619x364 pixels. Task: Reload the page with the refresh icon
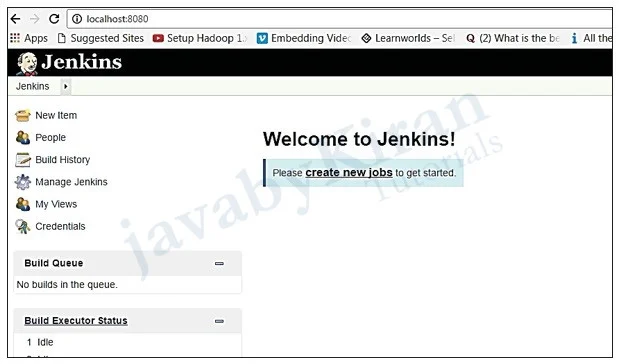[54, 19]
